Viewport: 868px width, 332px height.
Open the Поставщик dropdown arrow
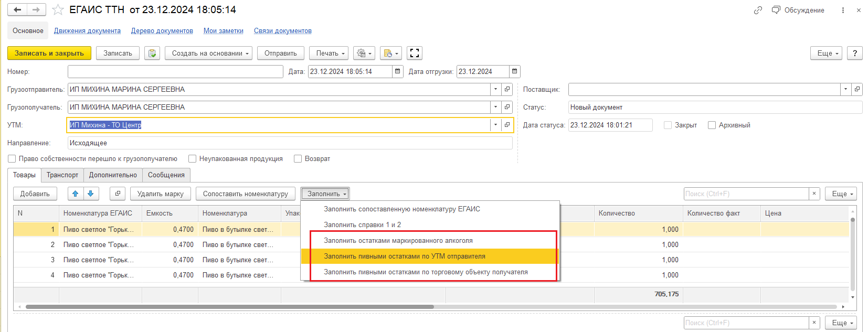click(845, 89)
